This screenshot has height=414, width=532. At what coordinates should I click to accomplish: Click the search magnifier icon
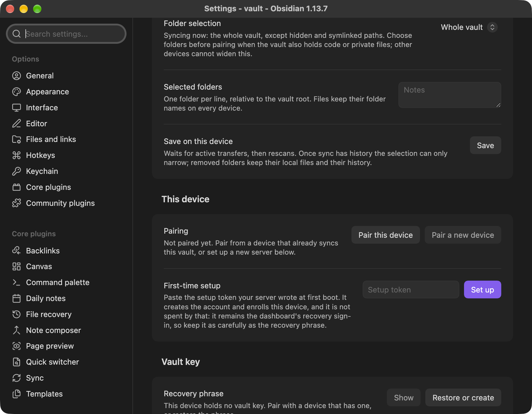(17, 34)
